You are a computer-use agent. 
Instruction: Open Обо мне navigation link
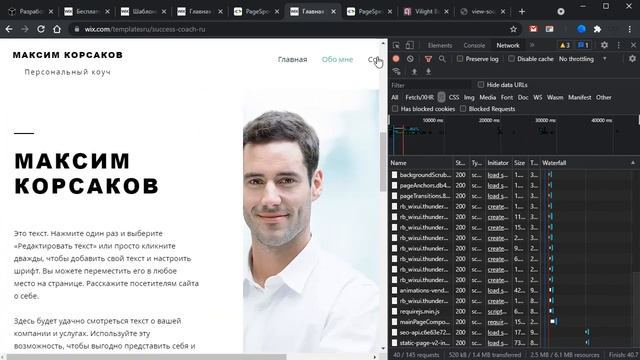coord(337,60)
